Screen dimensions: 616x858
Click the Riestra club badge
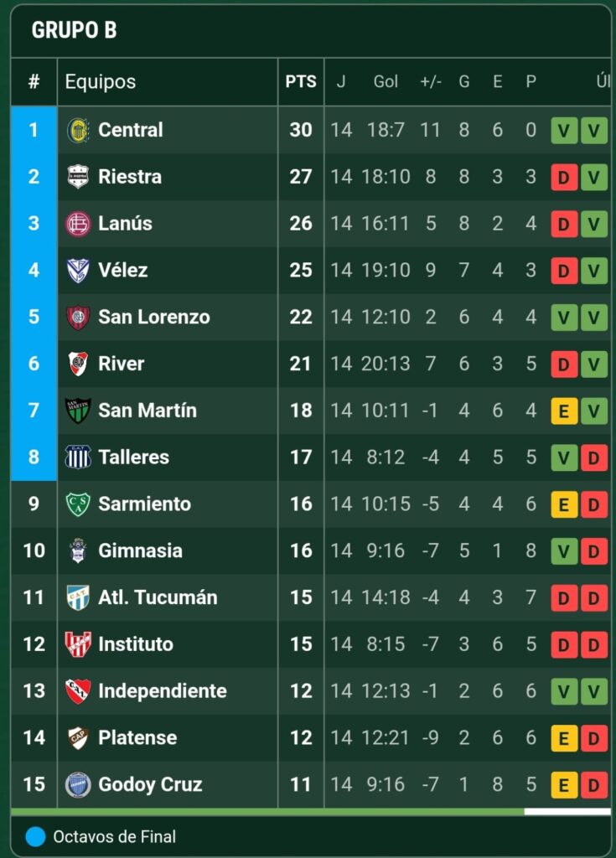click(x=78, y=177)
